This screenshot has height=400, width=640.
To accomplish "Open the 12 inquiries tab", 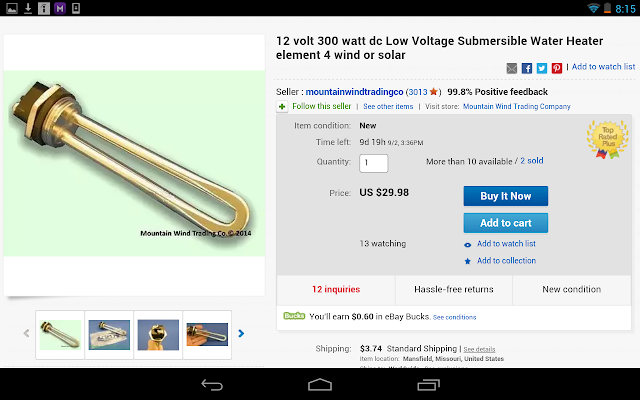I will point(336,290).
